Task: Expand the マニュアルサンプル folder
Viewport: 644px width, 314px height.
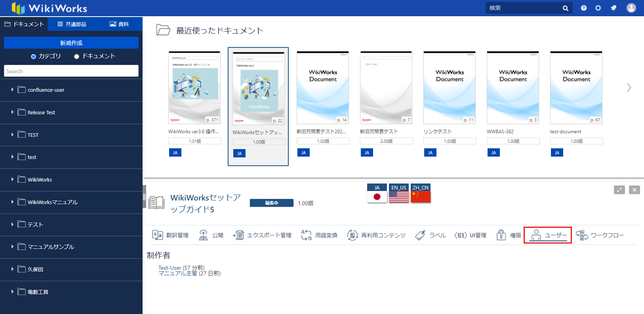Action: [12, 247]
